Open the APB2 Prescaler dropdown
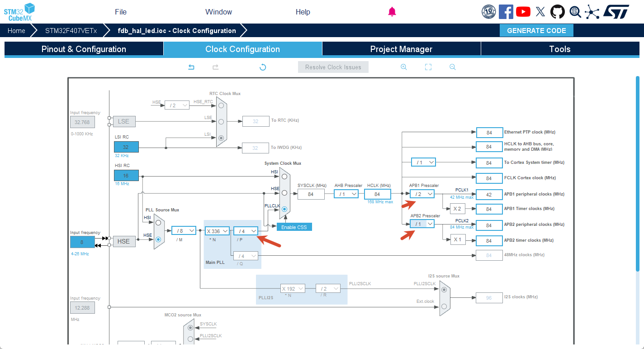 click(x=422, y=224)
